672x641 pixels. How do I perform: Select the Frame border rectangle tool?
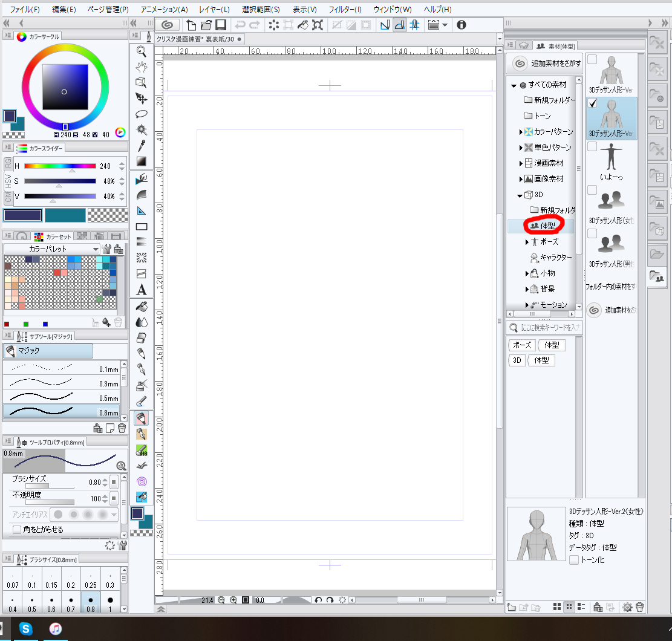pos(142,227)
